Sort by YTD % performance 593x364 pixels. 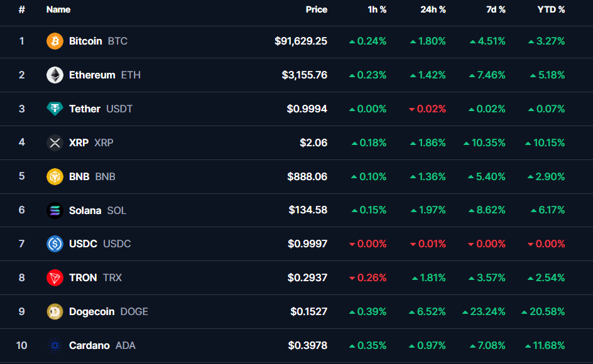point(552,9)
